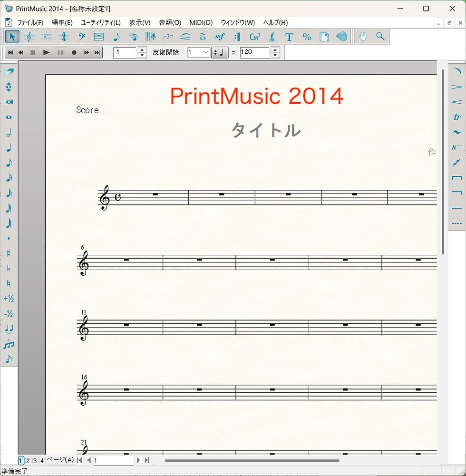This screenshot has width=466, height=476.
Task: Choose the Page Layout tool
Action: [324, 37]
